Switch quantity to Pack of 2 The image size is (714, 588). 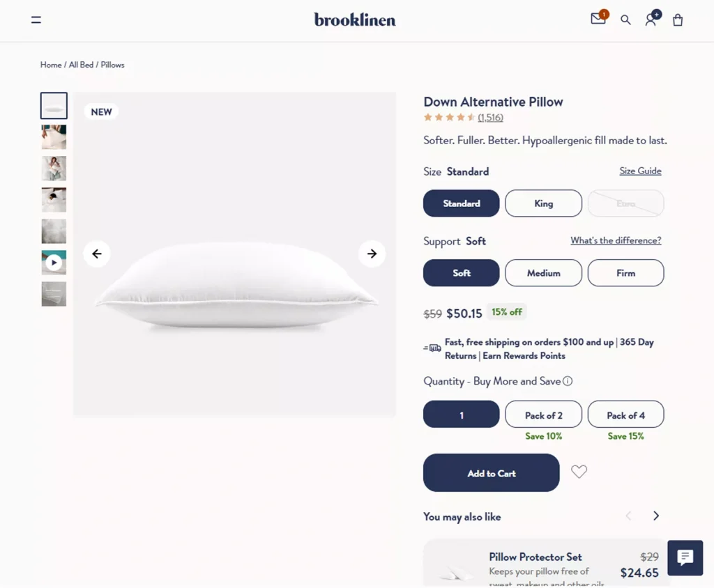pos(543,414)
